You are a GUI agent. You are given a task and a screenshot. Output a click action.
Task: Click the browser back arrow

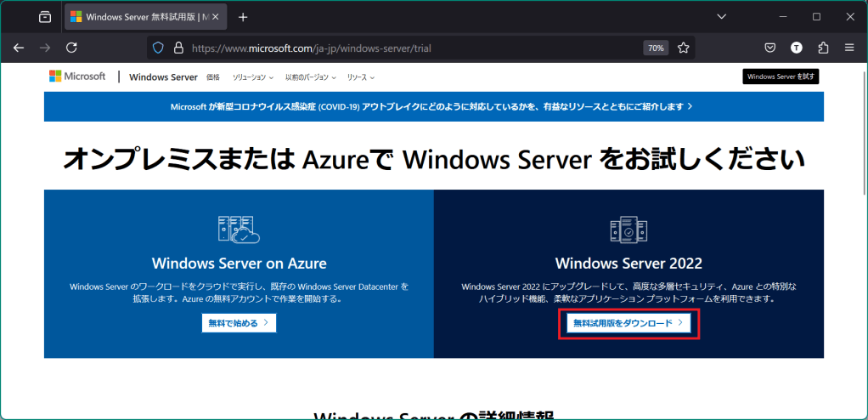19,48
